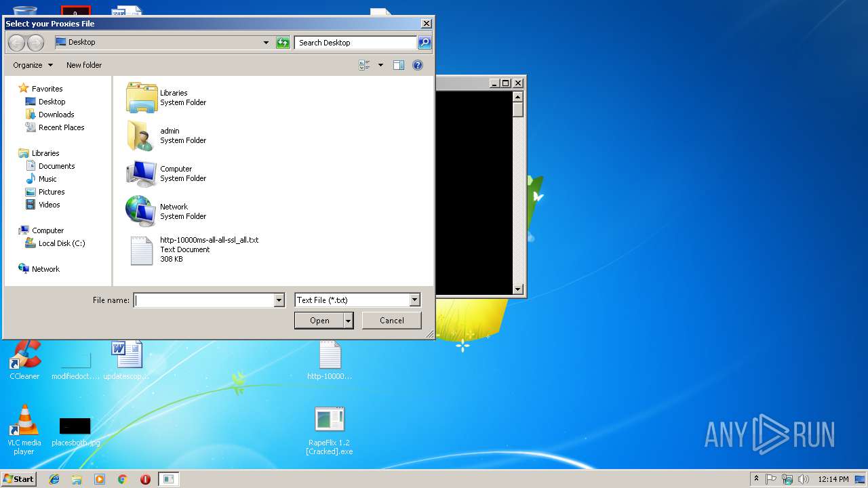This screenshot has height=488, width=868.
Task: Click console window scrollbar up arrow
Action: [518, 98]
